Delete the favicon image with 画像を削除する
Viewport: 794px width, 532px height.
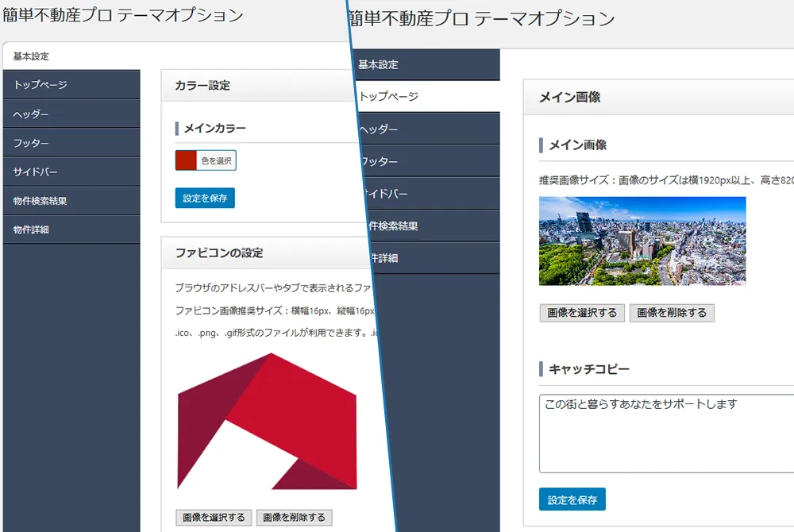point(294,518)
